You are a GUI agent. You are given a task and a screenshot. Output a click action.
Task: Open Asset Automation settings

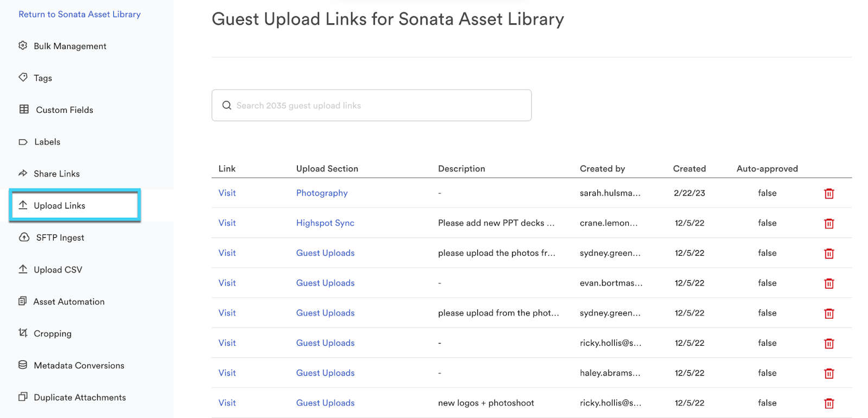69,302
